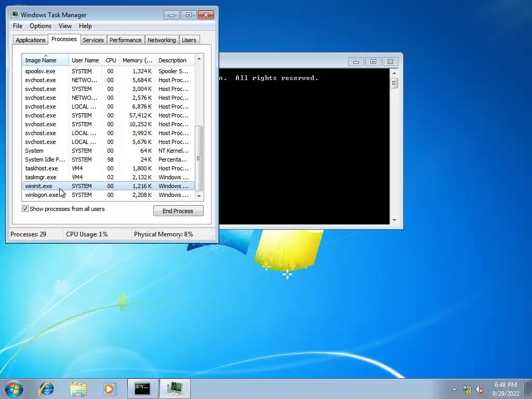This screenshot has width=532, height=399.
Task: Switch to the Networking tab
Action: [162, 39]
